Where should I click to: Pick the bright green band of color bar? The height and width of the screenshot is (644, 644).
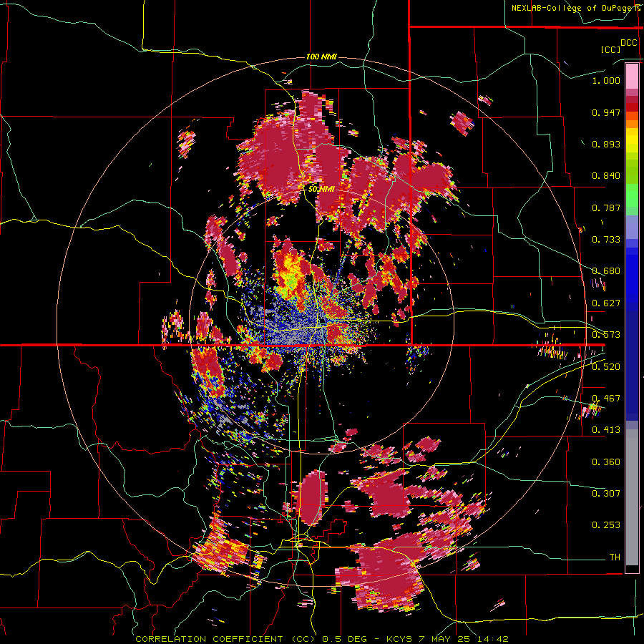[x=632, y=195]
